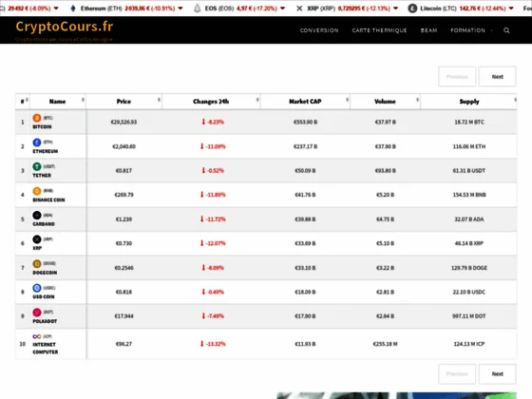Screen dimensions: 532x399
Task: Expand EOS ticker dropdown arrow
Action: point(283,9)
